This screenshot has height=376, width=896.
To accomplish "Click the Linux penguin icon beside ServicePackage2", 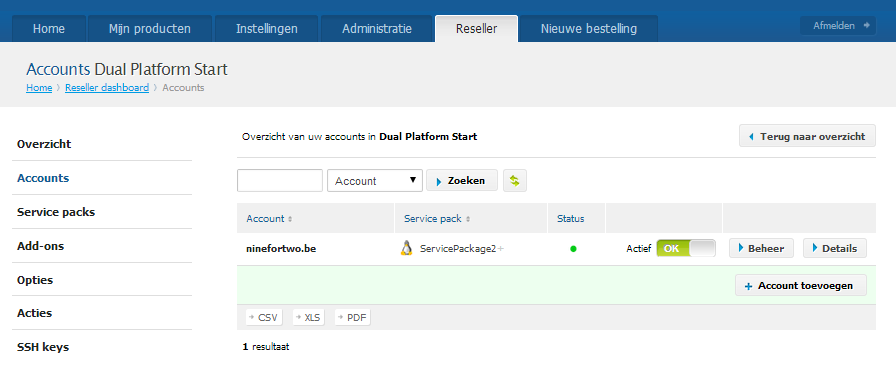I will pos(406,248).
